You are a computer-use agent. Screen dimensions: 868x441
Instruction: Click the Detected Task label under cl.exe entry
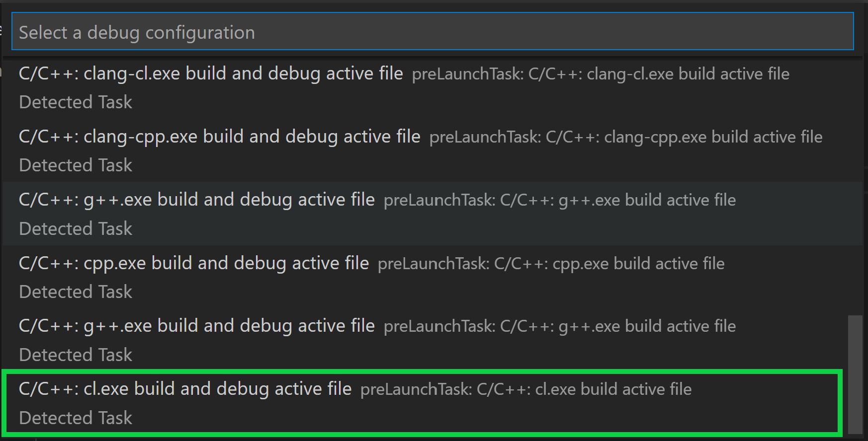(75, 418)
